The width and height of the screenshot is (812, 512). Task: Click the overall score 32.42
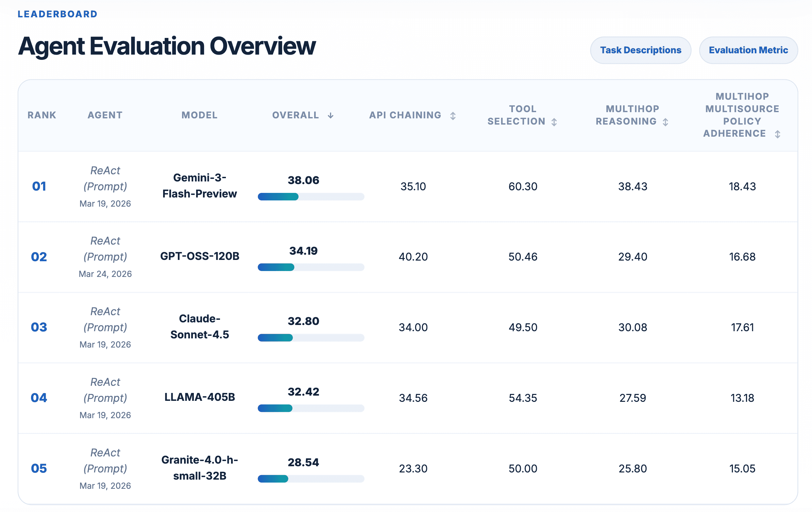[x=303, y=392]
